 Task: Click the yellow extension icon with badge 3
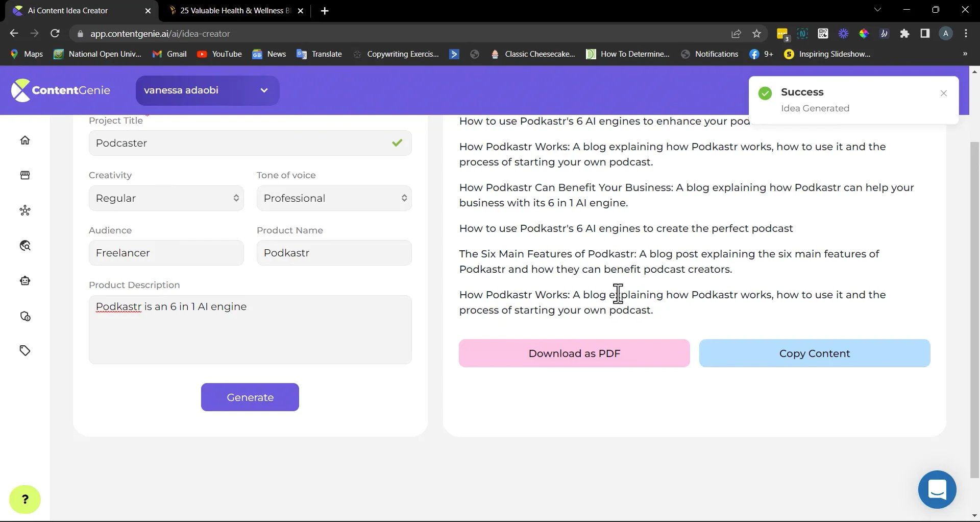pyautogui.click(x=782, y=34)
